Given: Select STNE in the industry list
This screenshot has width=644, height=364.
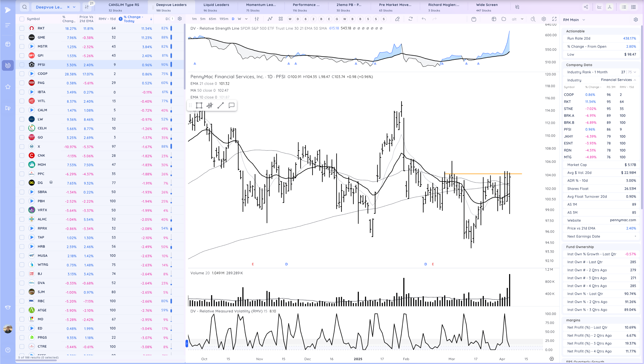Looking at the screenshot, I should coord(568,109).
